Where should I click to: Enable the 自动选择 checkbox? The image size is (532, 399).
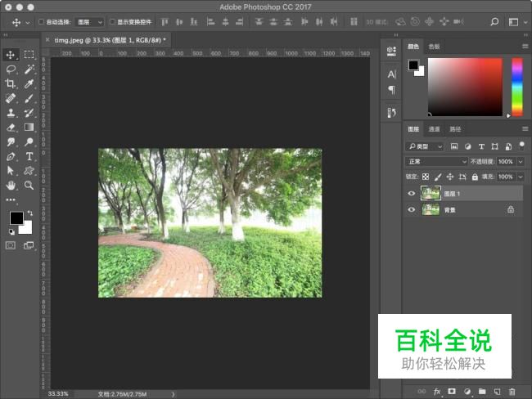[42, 22]
